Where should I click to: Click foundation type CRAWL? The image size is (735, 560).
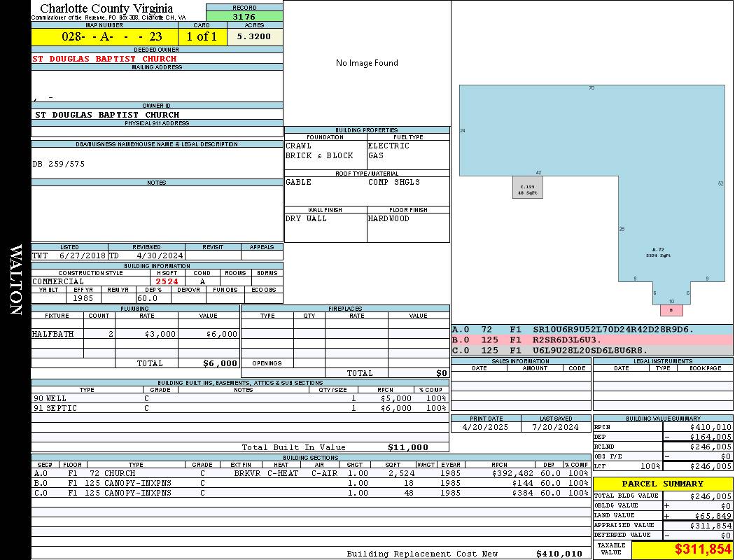299,146
